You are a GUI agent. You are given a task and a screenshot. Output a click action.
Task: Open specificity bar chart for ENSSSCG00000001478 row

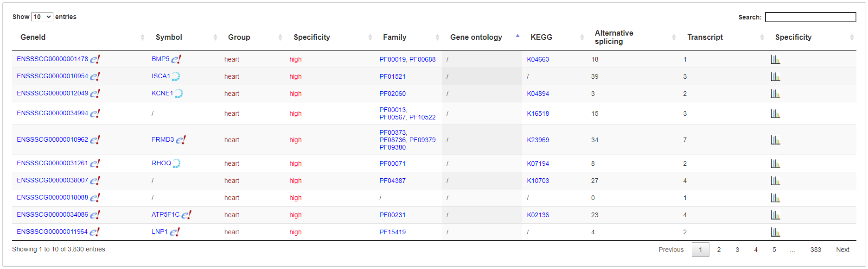[776, 59]
